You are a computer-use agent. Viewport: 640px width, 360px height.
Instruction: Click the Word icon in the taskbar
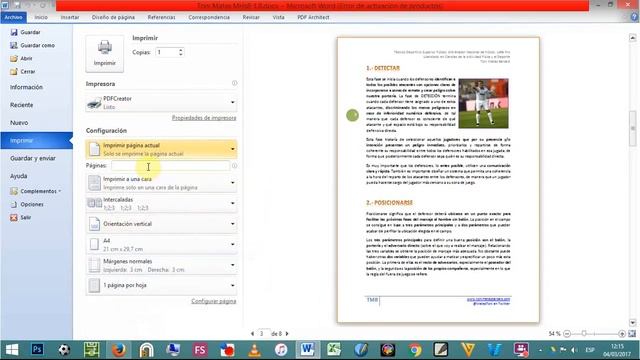coord(307,350)
